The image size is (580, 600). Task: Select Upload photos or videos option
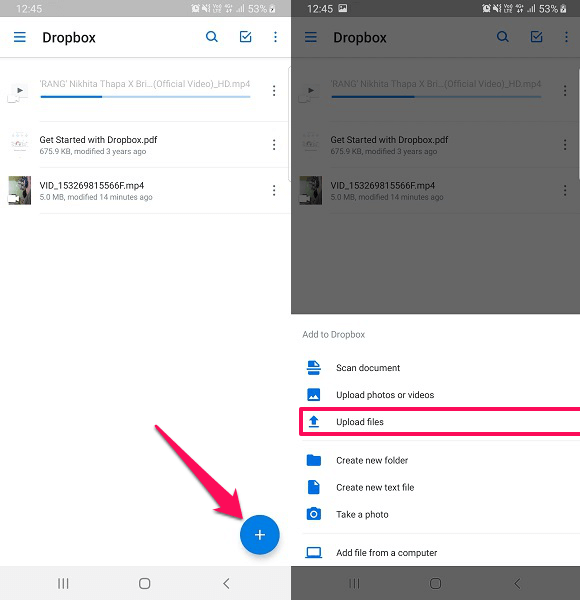(435, 395)
